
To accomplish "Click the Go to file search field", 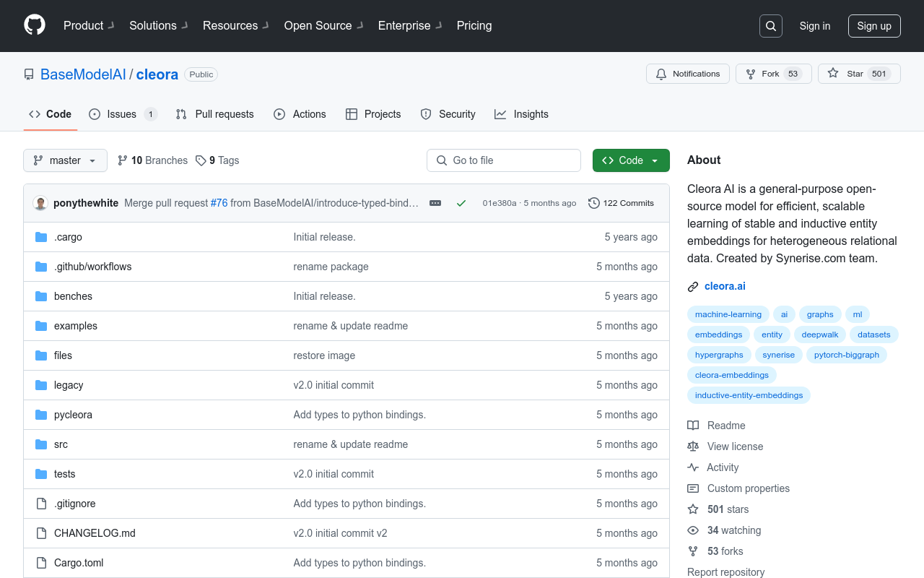I will (504, 160).
